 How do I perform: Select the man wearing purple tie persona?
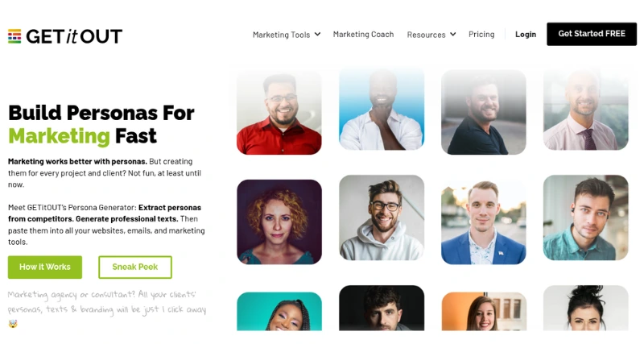click(x=586, y=110)
